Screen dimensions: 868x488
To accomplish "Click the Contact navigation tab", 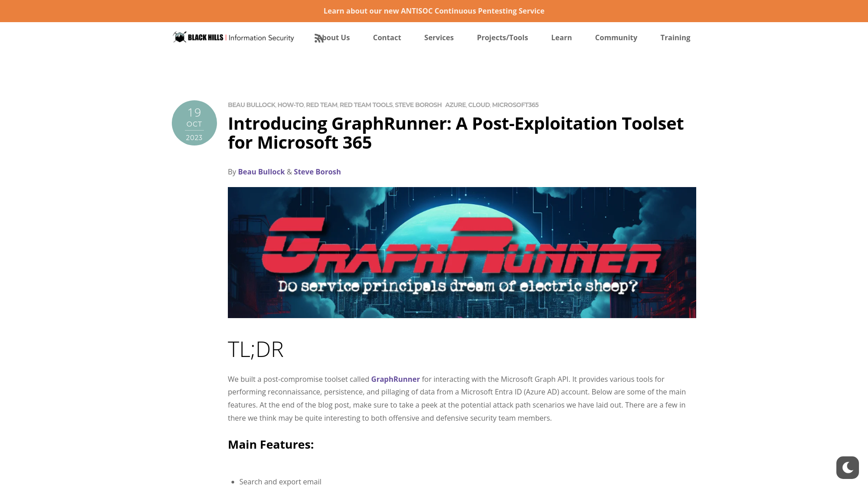I will click(x=387, y=38).
